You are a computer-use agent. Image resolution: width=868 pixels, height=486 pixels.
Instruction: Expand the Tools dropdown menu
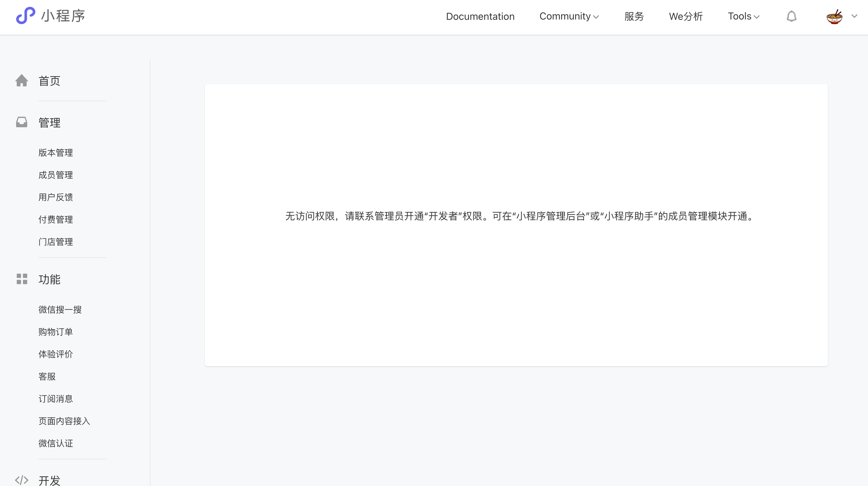click(x=743, y=16)
